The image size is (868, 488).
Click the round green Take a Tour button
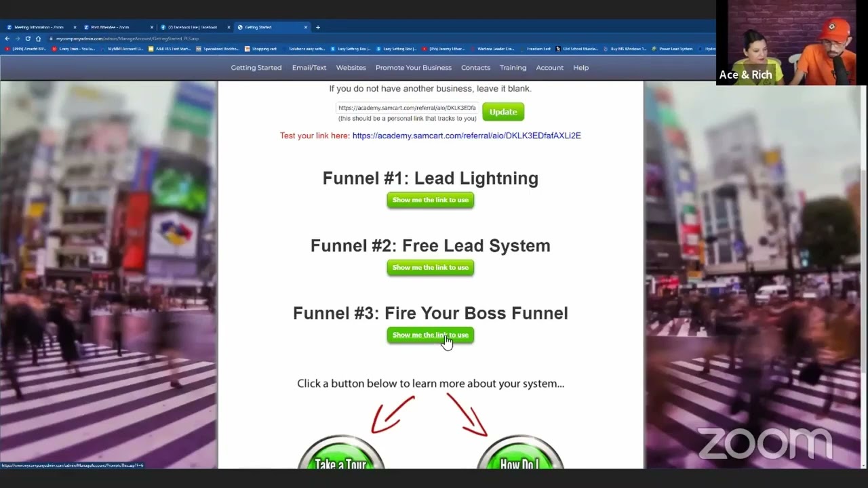(x=341, y=453)
